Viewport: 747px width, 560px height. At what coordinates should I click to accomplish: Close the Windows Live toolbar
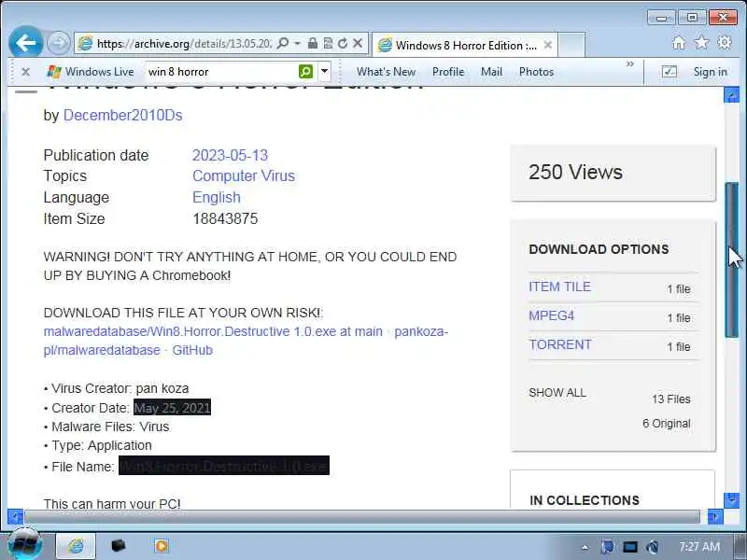[26, 72]
